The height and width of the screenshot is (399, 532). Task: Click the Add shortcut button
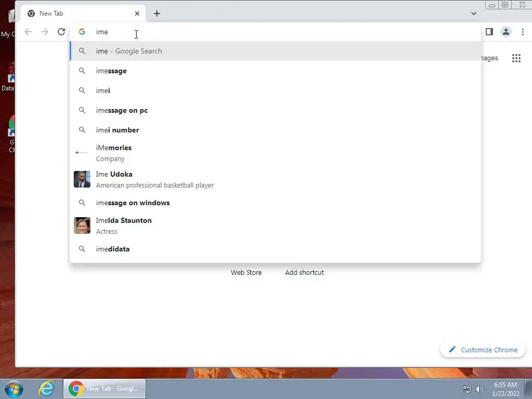[304, 272]
